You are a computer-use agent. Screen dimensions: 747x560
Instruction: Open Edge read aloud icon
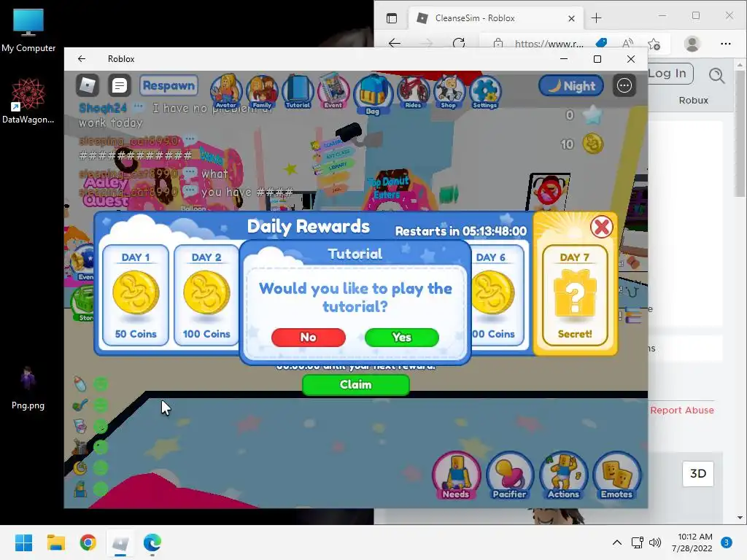pyautogui.click(x=628, y=44)
